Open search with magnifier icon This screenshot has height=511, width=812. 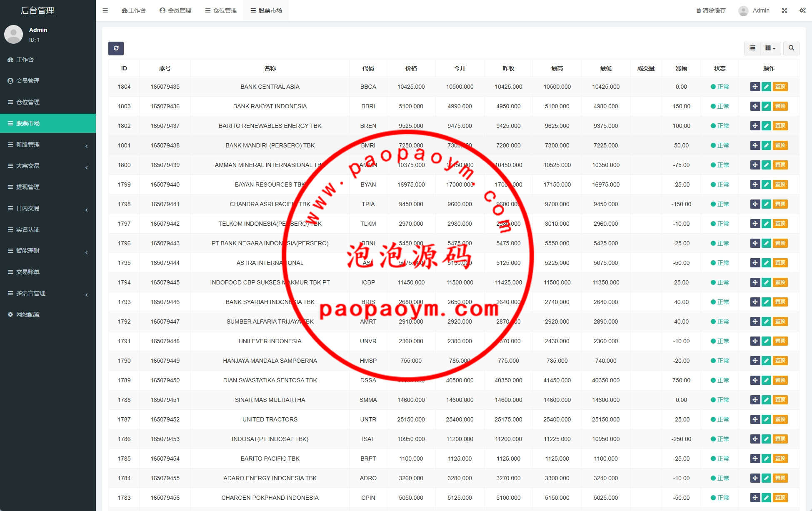(x=791, y=48)
